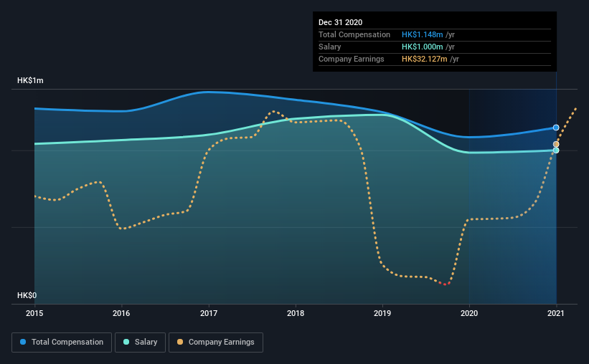Screen dimensions: 589x364
Task: Click the blue Total Compensation legend dot
Action: [23, 342]
